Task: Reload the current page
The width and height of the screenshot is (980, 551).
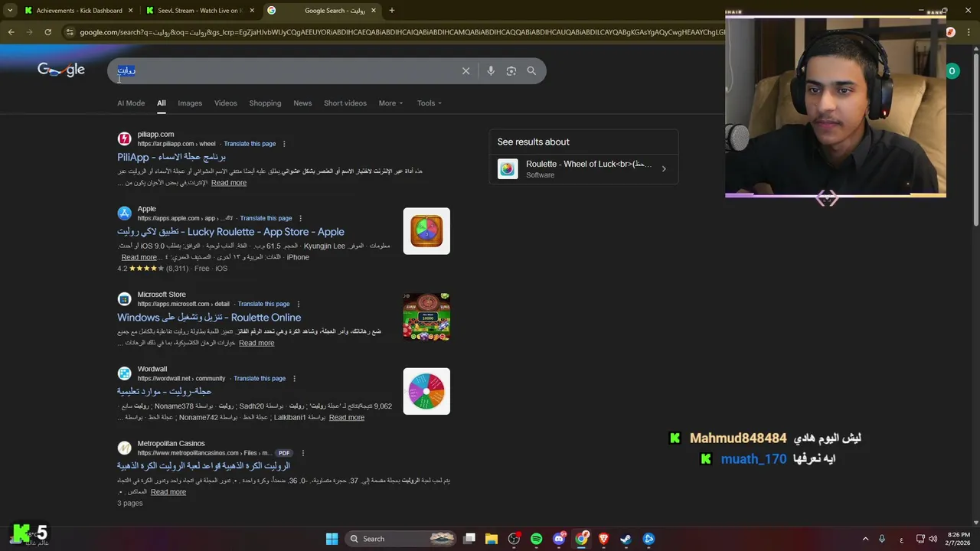Action: pos(47,32)
